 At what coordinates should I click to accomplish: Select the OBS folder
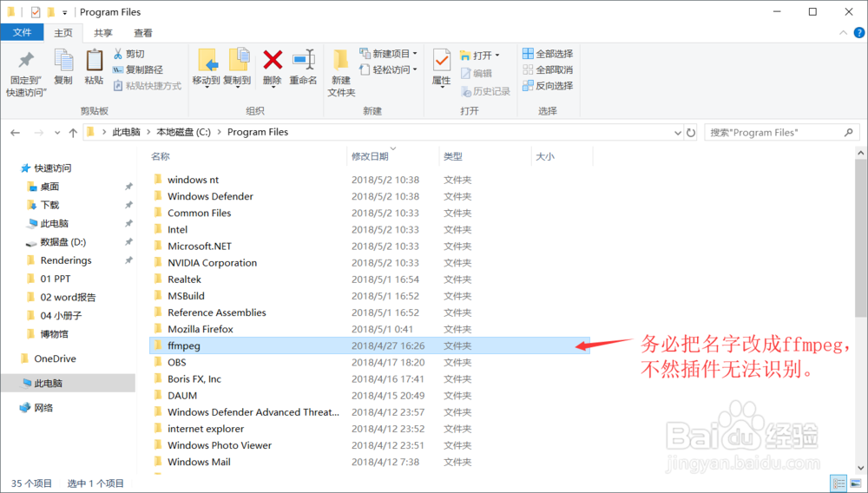click(176, 363)
